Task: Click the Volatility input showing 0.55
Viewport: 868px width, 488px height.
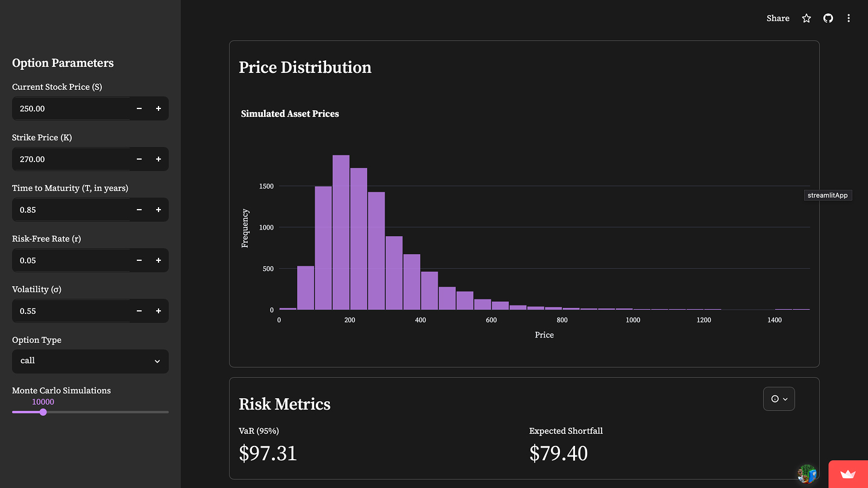Action: (x=71, y=311)
